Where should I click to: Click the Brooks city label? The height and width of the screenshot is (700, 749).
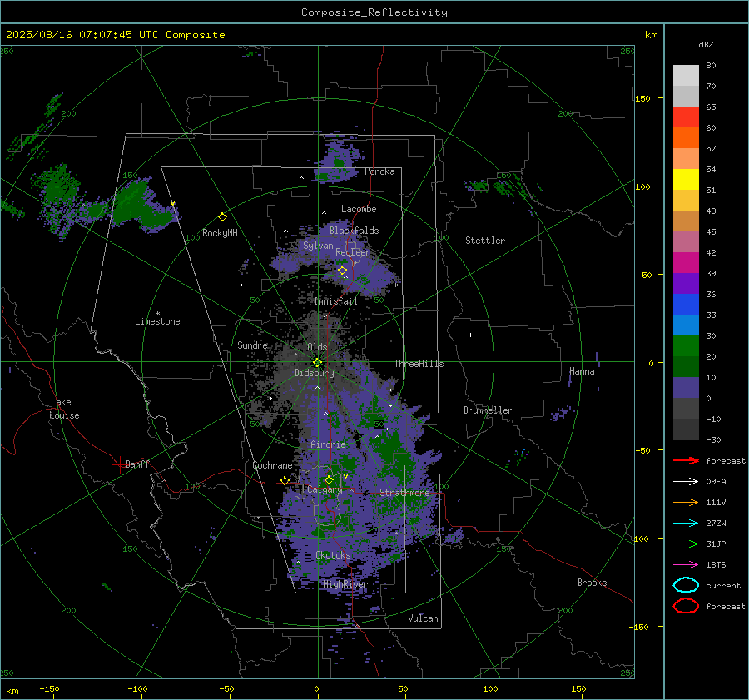click(592, 583)
